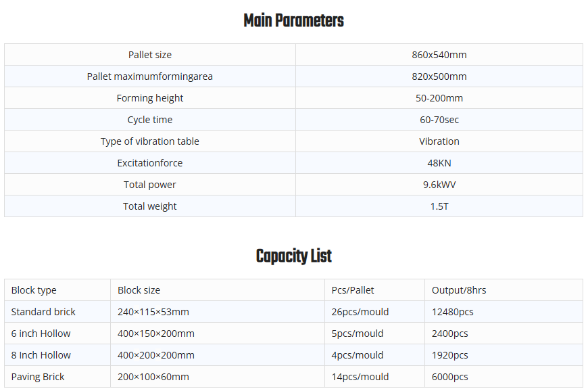Click the 4pcs/mould cell
This screenshot has width=588, height=391.
point(358,355)
